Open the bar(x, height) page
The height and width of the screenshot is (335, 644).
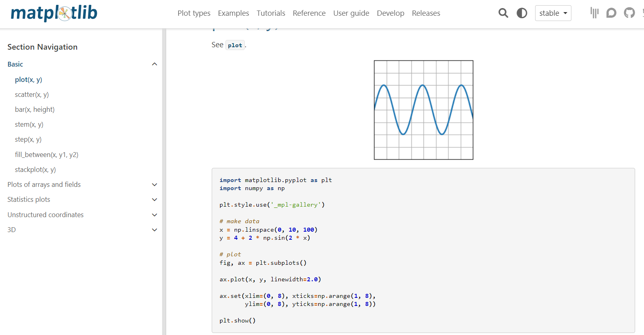[35, 109]
